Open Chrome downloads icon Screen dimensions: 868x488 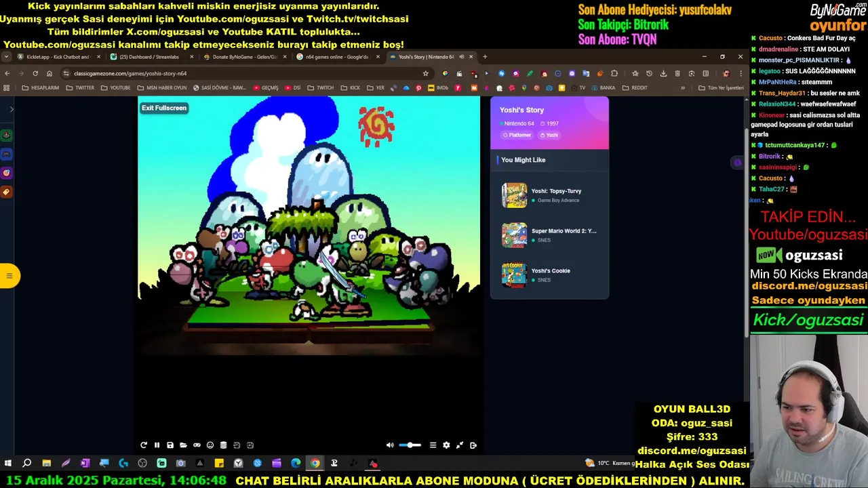coord(663,73)
